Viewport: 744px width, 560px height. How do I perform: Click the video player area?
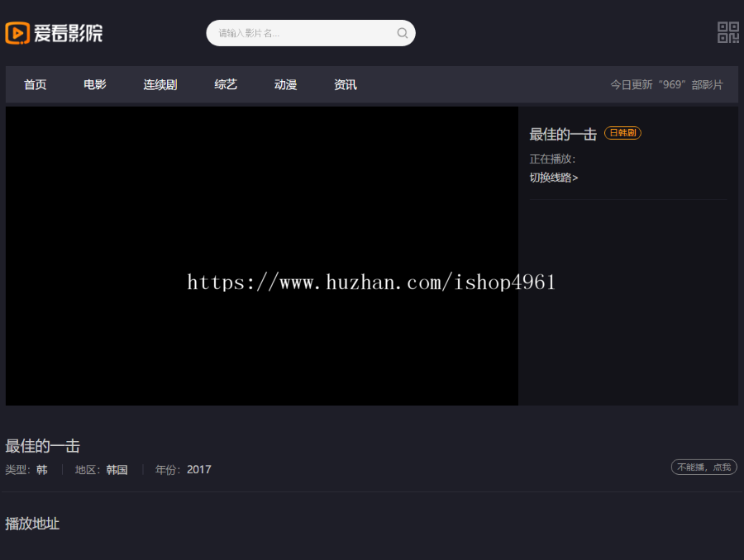point(260,256)
